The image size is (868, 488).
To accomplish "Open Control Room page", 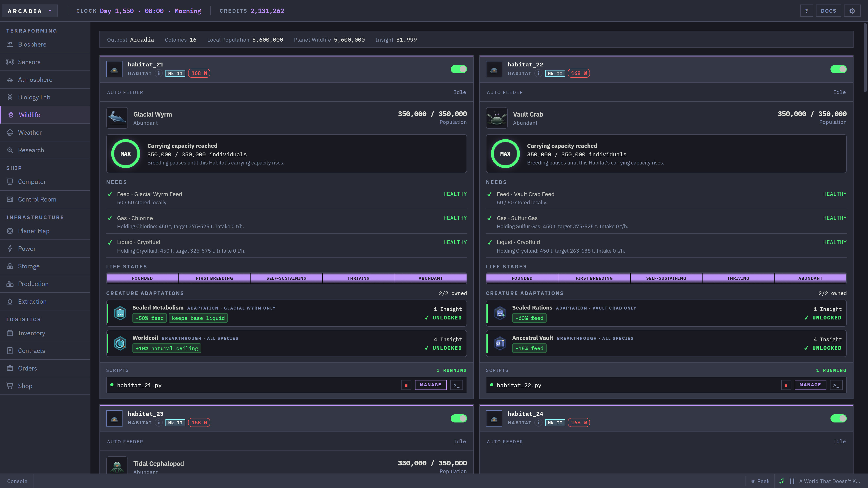I will (x=45, y=199).
